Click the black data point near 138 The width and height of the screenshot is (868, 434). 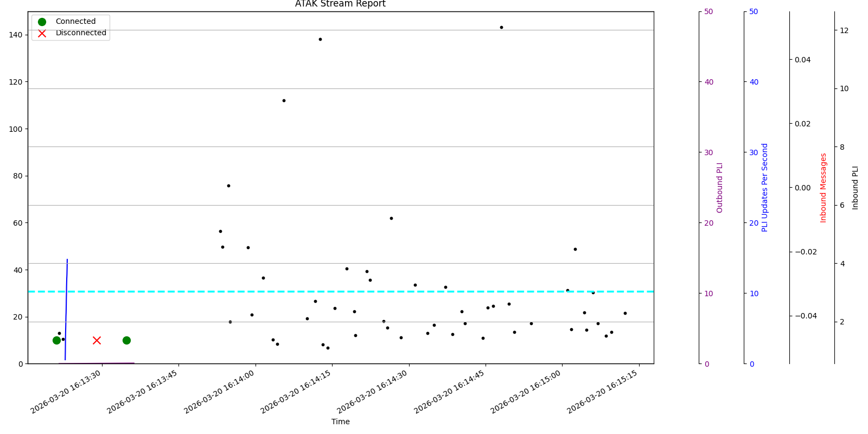(320, 39)
